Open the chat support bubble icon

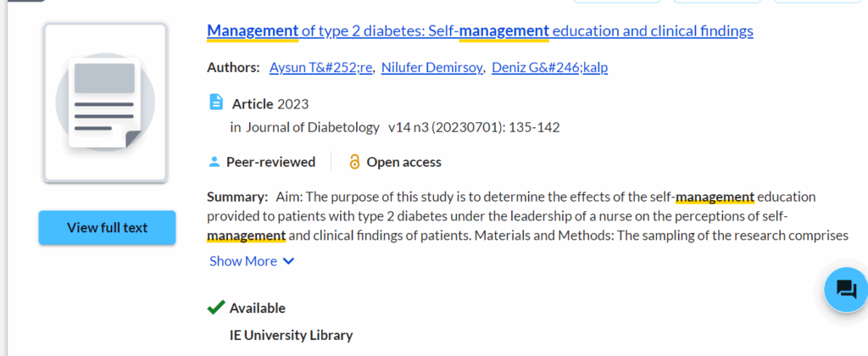click(846, 290)
